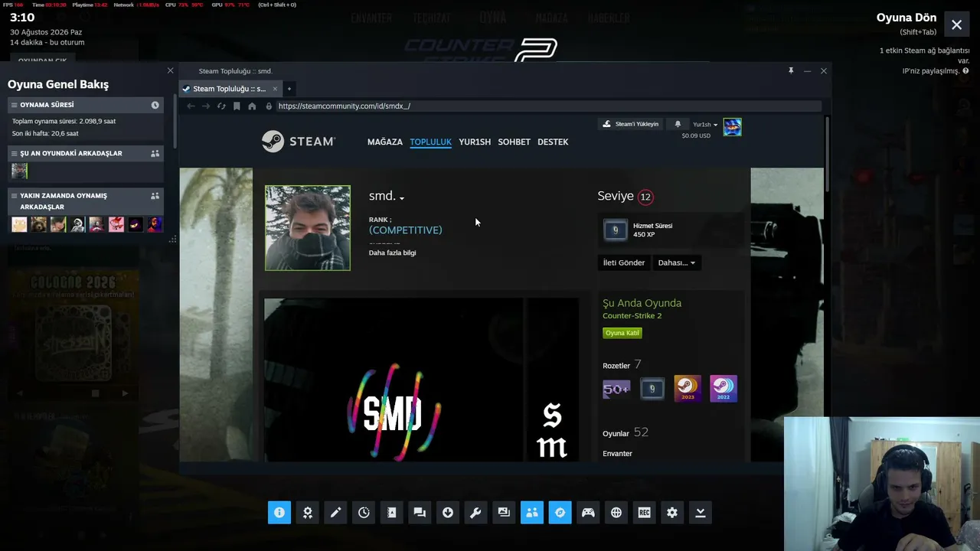
Task: Click the 'Oyuna Dön' close X button
Action: tap(956, 25)
